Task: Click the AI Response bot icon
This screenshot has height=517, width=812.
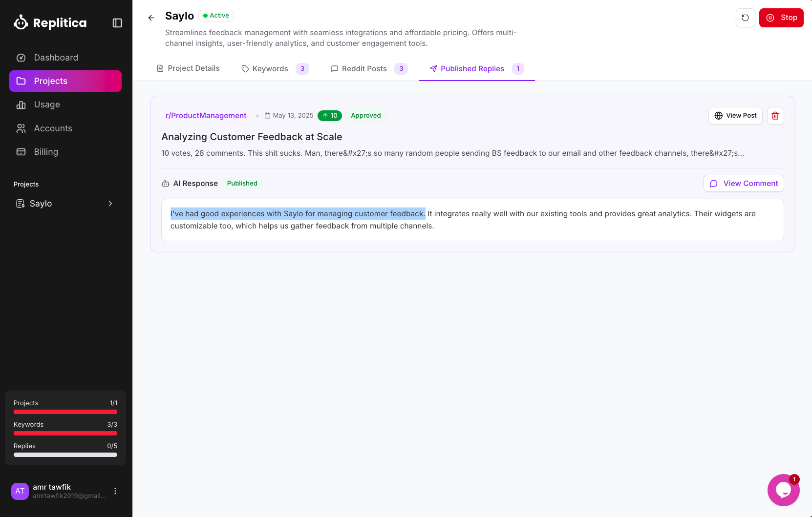Action: coord(165,183)
